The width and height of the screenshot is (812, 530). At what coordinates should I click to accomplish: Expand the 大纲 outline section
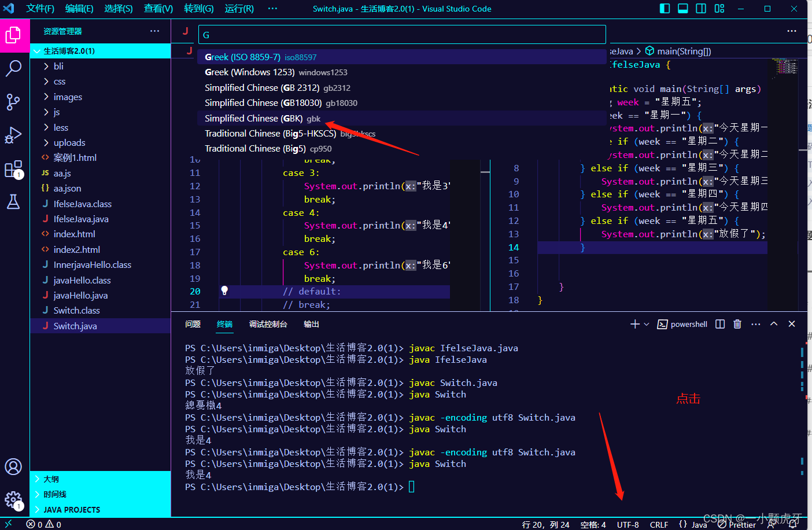point(100,479)
